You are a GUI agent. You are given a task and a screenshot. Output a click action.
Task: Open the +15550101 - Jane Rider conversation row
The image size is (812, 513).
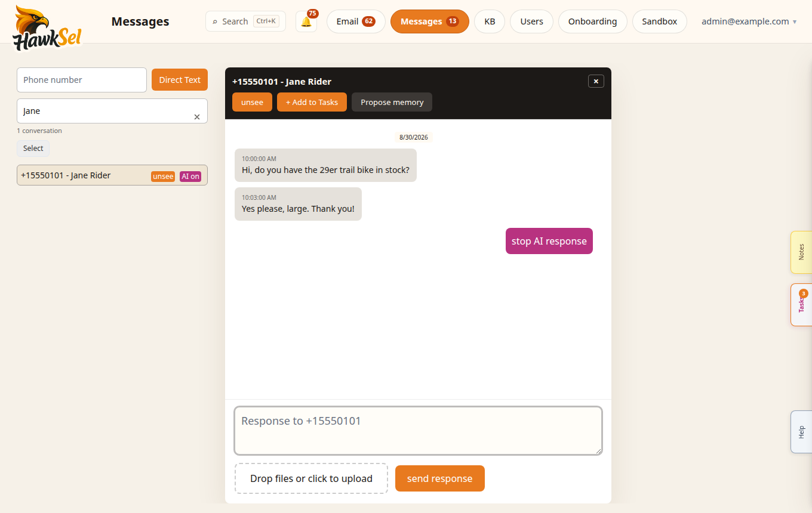point(112,175)
